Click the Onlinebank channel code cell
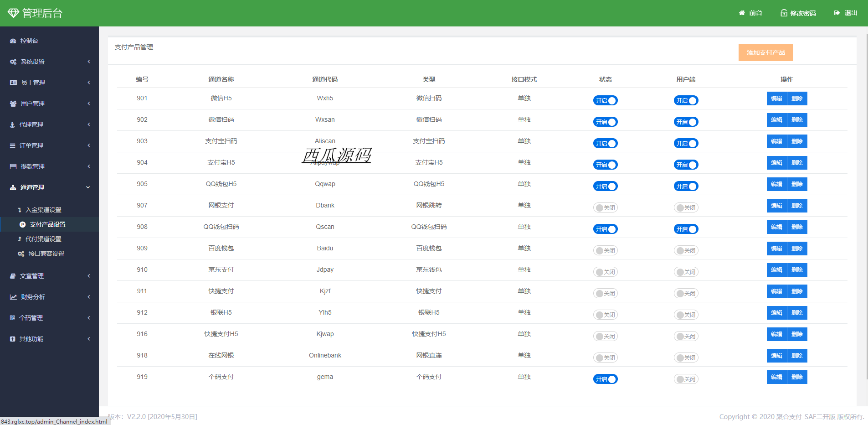The width and height of the screenshot is (868, 425). click(x=325, y=355)
